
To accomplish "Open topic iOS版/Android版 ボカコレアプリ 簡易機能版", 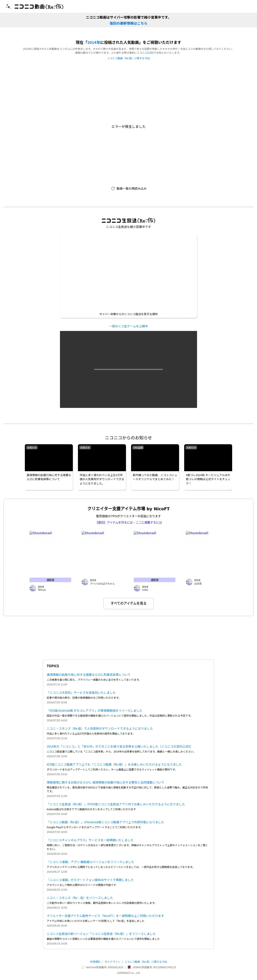I will click(x=95, y=710).
